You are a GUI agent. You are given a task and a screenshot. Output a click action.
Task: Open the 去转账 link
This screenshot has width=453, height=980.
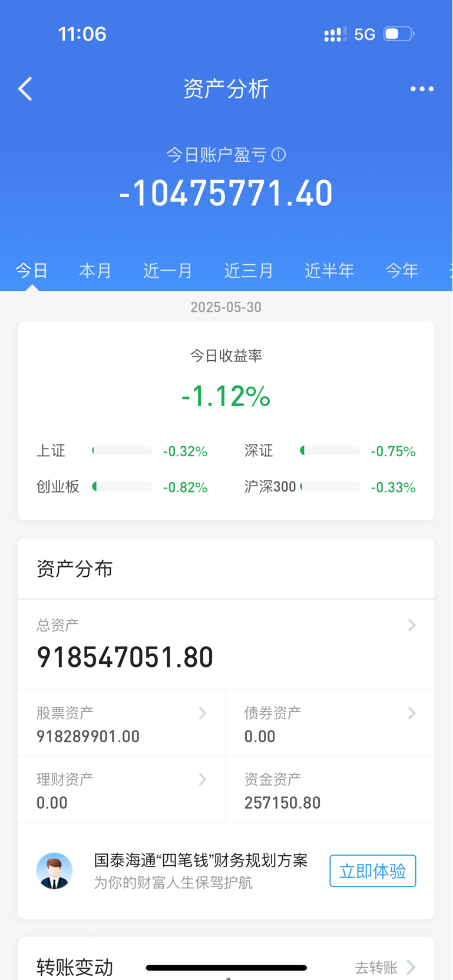(376, 967)
